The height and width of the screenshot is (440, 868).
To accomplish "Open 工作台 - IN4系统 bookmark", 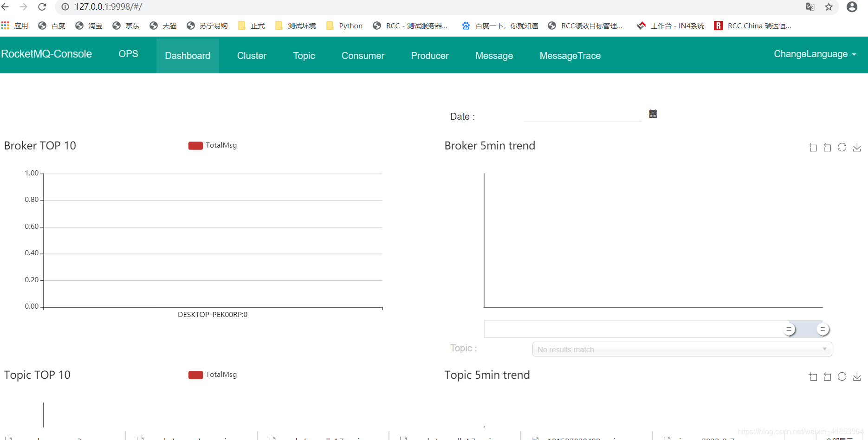I will pyautogui.click(x=671, y=26).
